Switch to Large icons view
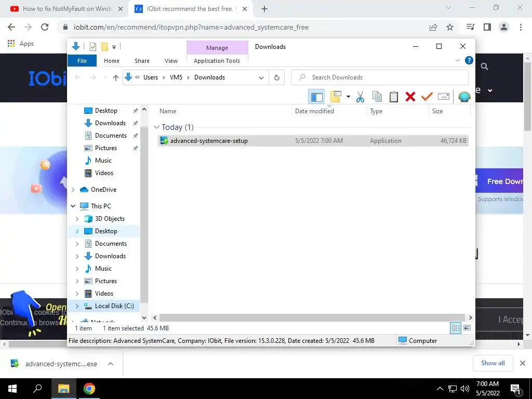Screen dimensions: 532x399 pos(467,328)
